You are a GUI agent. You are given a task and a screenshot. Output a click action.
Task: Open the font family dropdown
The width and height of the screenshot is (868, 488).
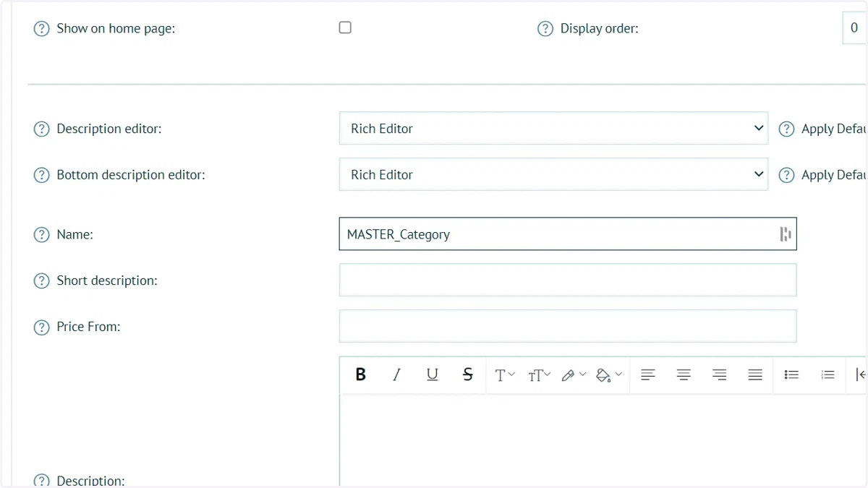click(505, 374)
